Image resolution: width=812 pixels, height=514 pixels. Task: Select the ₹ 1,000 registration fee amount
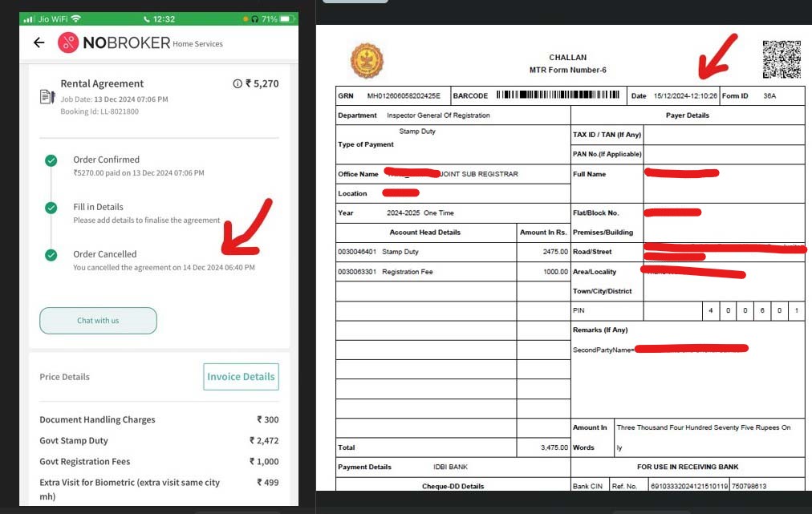pos(264,461)
